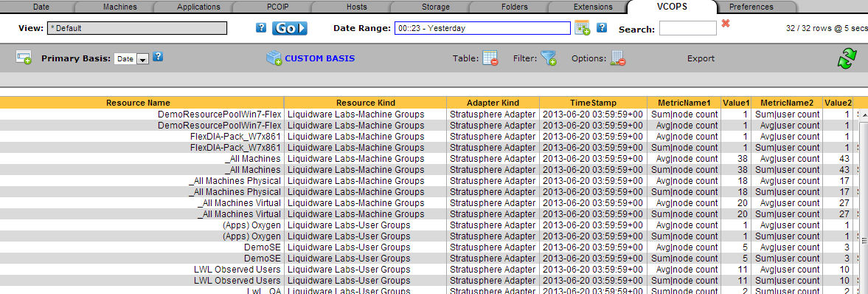Add a filter with the funnel icon
This screenshot has height=294, width=868.
pos(549,58)
